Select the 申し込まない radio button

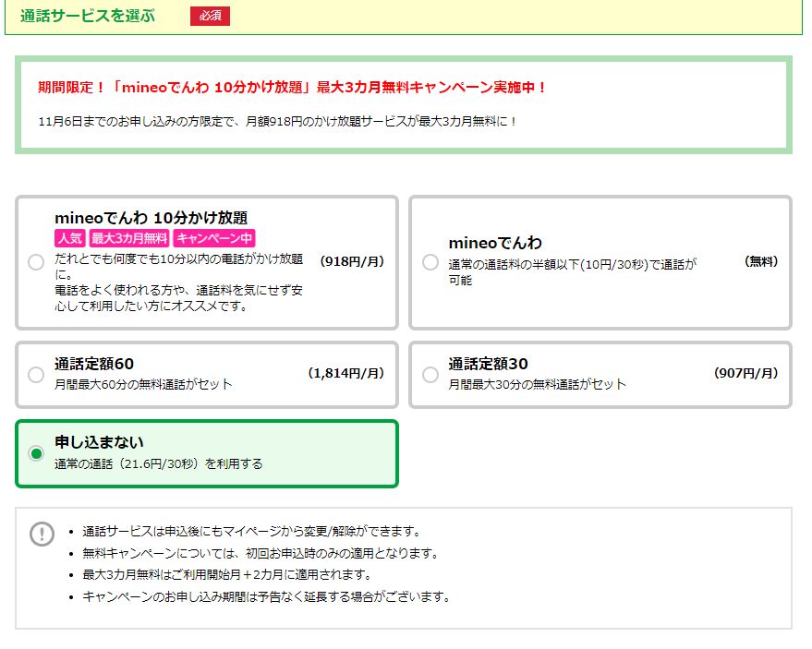[36, 453]
